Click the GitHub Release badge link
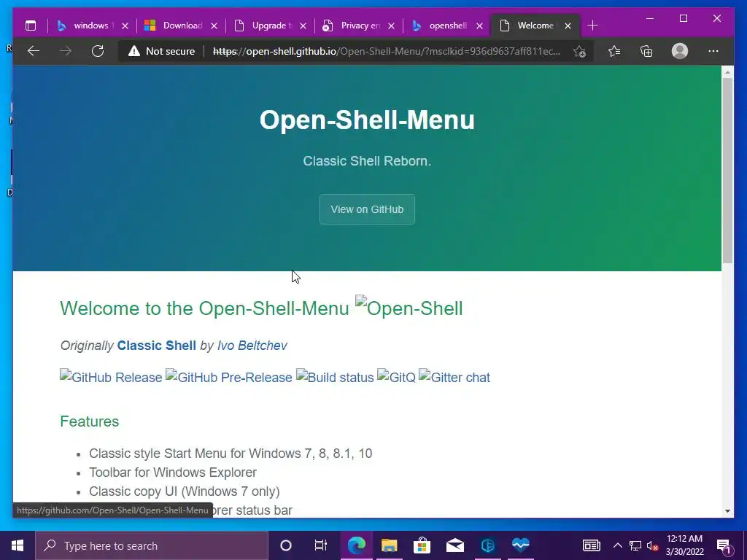The image size is (747, 560). 111,377
